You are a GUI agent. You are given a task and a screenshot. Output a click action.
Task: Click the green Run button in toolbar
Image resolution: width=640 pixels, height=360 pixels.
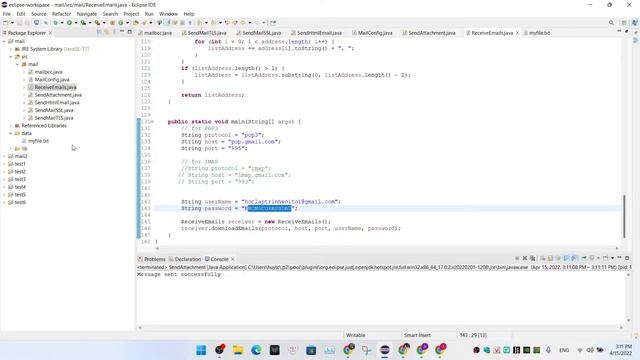pos(69,23)
